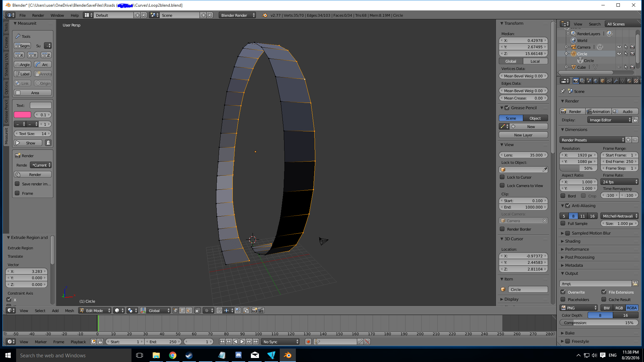
Task: Click the pink color swatch in MeasureIt
Action: tap(22, 115)
